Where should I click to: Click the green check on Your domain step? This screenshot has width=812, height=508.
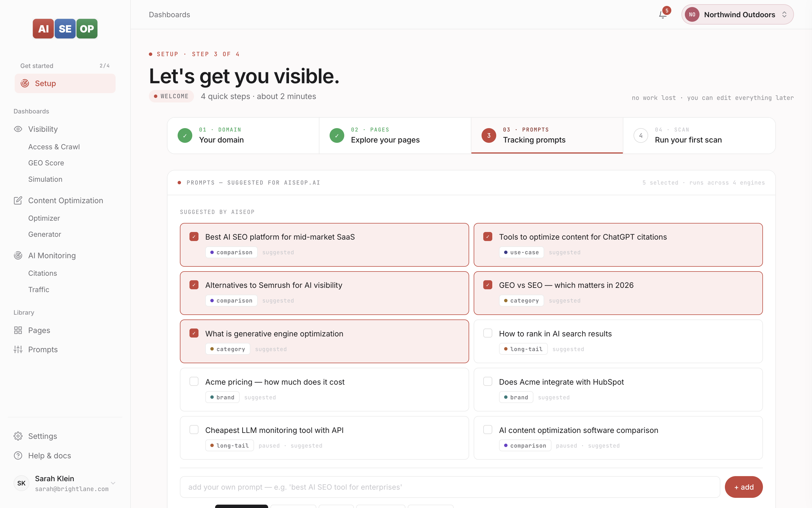pyautogui.click(x=185, y=136)
